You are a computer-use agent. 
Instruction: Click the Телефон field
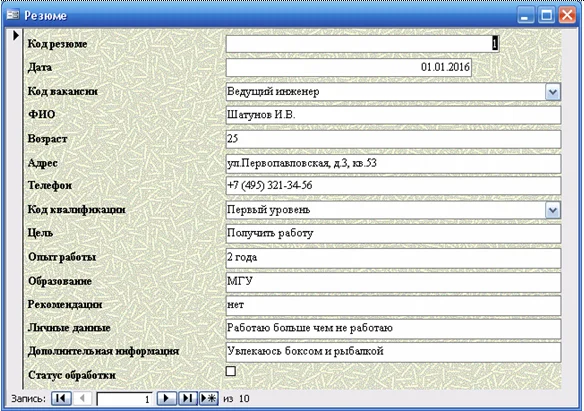(x=393, y=186)
